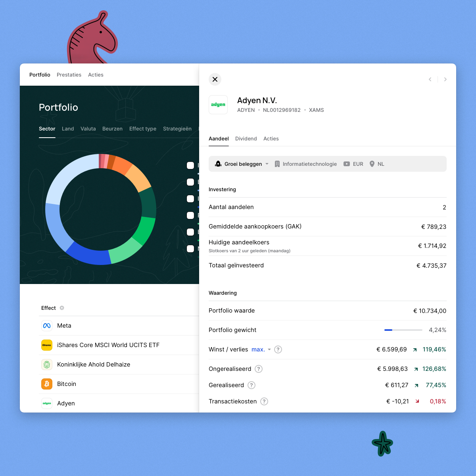Open the top-level Acties tab

click(x=96, y=75)
